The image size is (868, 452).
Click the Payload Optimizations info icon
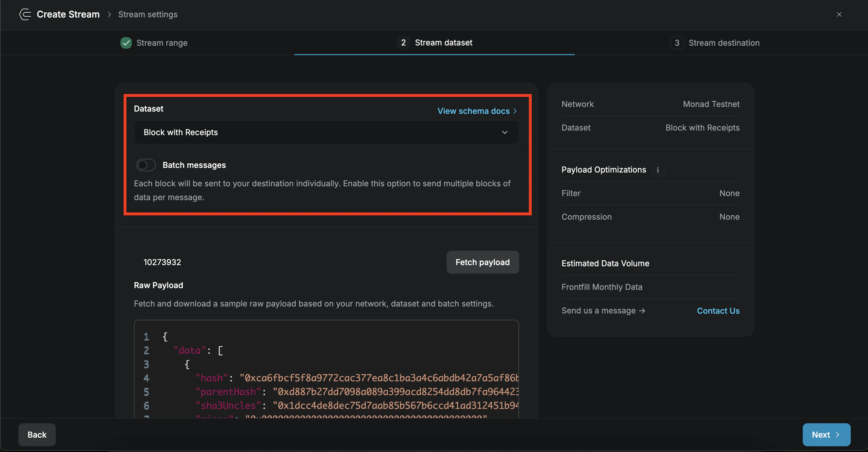click(658, 170)
